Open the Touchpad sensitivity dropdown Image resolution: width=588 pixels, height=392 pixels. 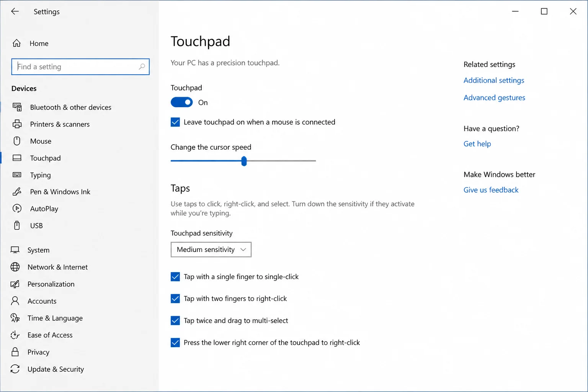pos(211,250)
